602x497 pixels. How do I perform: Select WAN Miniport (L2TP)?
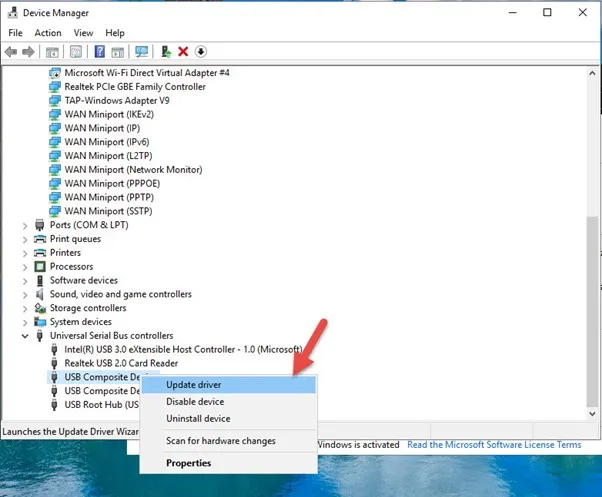[108, 156]
